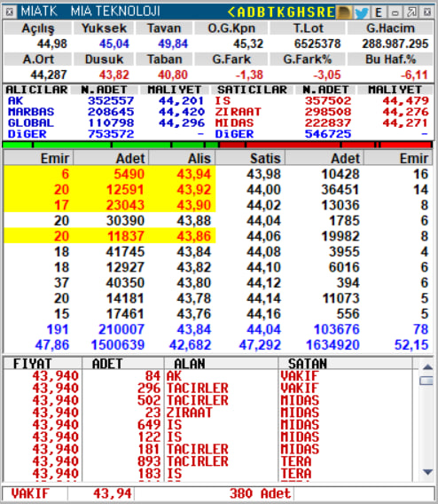The image size is (438, 504).
Task: Click the SATICILAR column header
Action: click(x=252, y=90)
